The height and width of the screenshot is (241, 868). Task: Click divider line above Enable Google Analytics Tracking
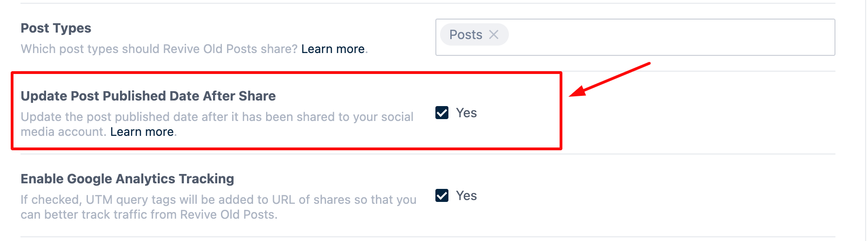click(698, 154)
